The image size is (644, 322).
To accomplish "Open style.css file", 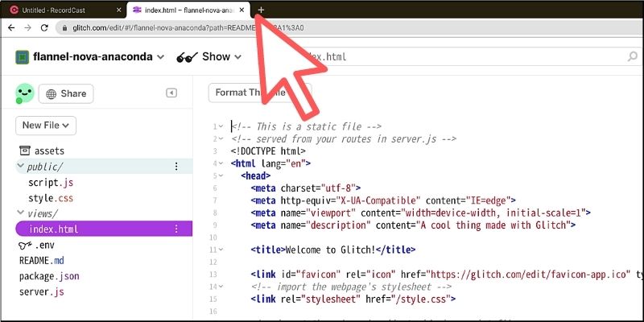I will pos(51,198).
